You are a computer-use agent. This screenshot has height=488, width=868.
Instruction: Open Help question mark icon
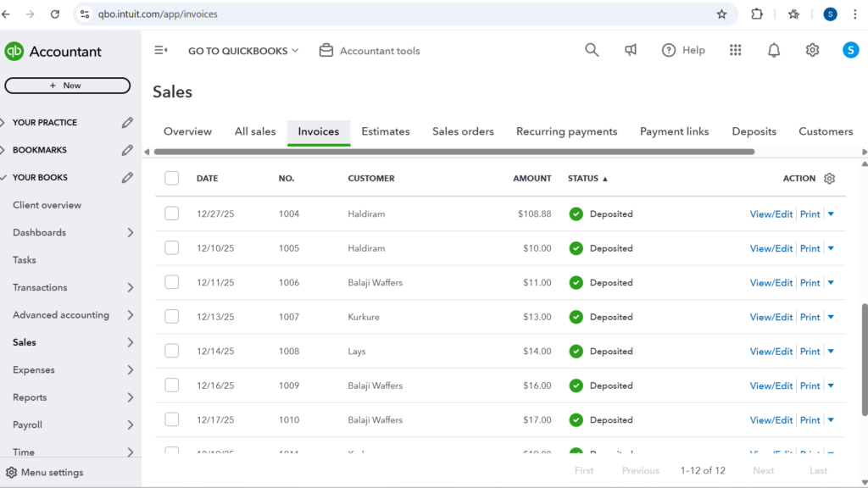[x=669, y=50]
